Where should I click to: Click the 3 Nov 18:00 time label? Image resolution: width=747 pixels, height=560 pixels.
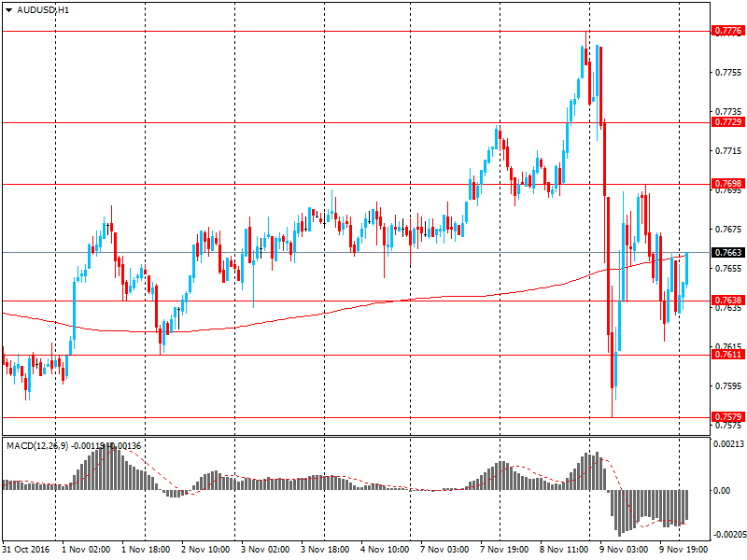(x=326, y=550)
